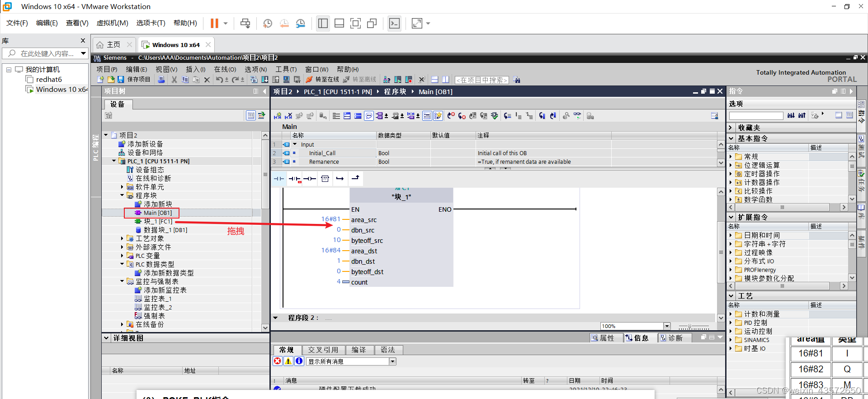Open accessible devices with the toolbar icon
Viewport: 868px width, 399px height.
point(387,80)
